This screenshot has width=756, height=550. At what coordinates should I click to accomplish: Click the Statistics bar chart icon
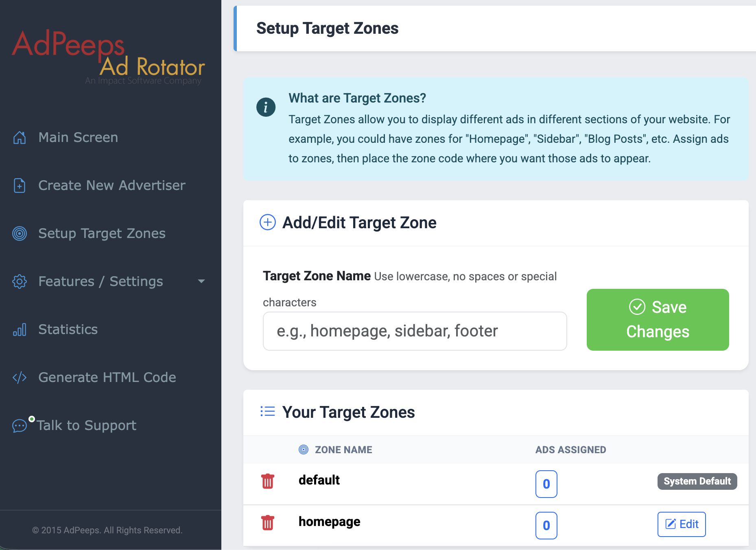(x=20, y=330)
